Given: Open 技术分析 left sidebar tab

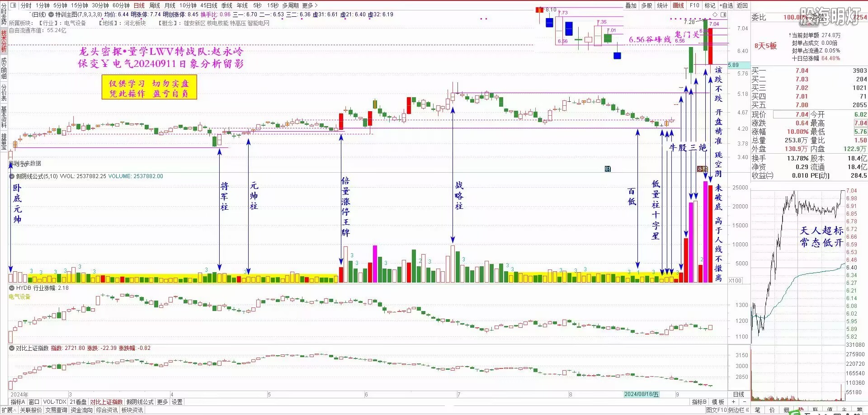Looking at the screenshot, I should click(4, 41).
